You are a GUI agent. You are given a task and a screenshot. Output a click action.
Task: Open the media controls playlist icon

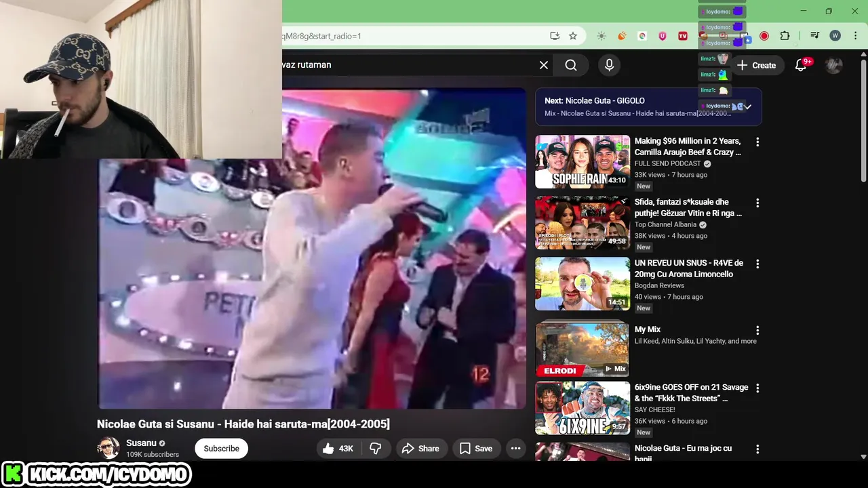(x=815, y=36)
